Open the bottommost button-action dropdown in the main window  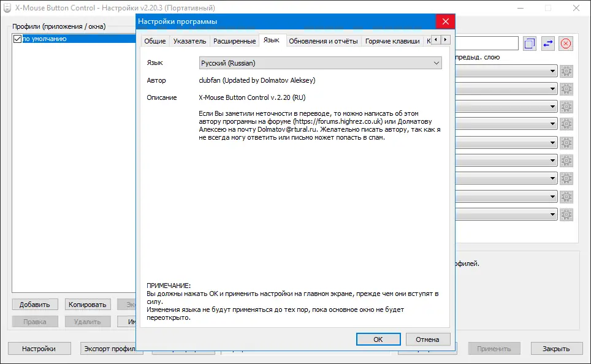pos(506,214)
